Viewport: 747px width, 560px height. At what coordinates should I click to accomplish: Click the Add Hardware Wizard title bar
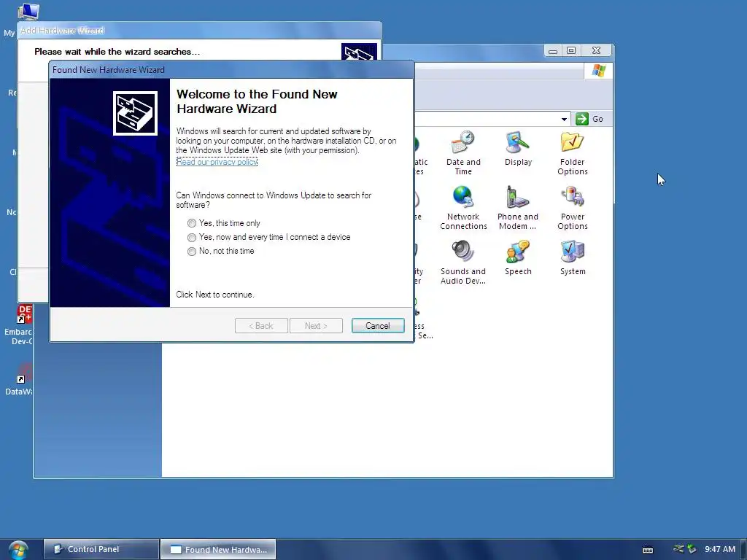click(x=199, y=31)
